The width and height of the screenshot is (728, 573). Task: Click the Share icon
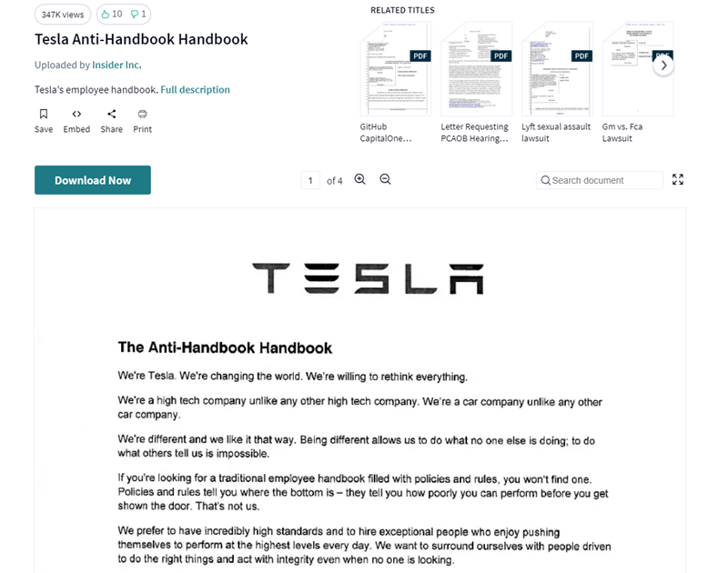[111, 114]
